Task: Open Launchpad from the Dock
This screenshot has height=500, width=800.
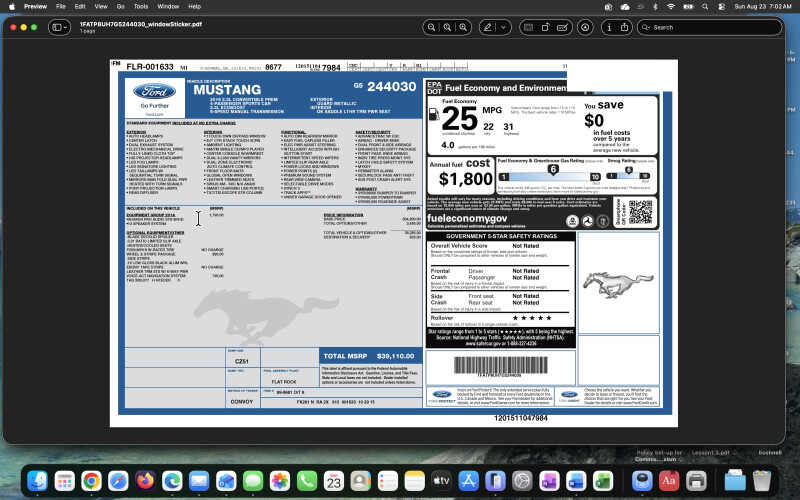Action: pos(65,481)
